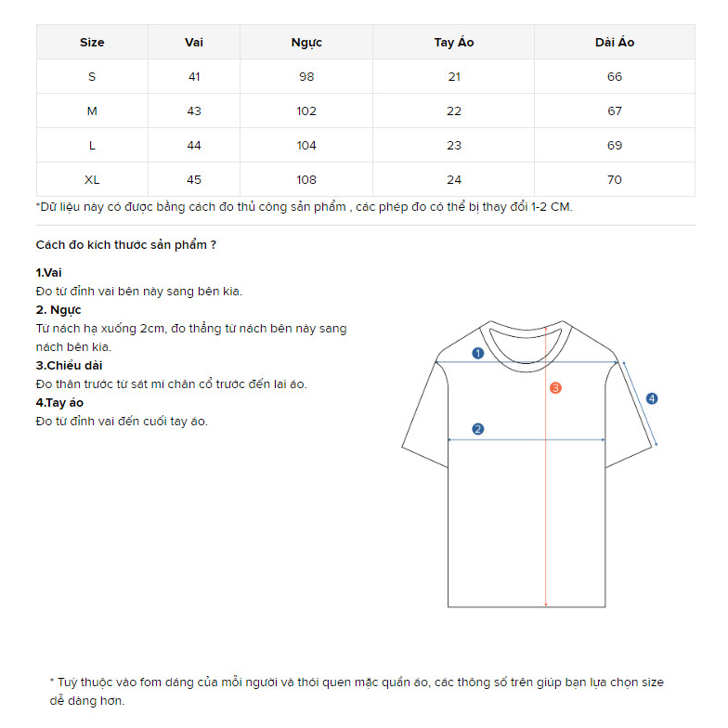The image size is (728, 728).
Task: Click the blue number 4 sleeve marker
Action: point(652,398)
